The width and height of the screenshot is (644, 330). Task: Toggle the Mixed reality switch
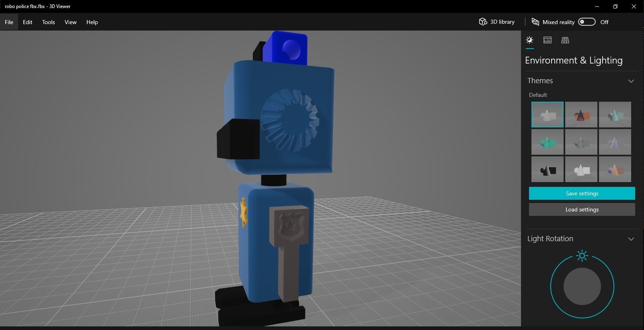587,22
